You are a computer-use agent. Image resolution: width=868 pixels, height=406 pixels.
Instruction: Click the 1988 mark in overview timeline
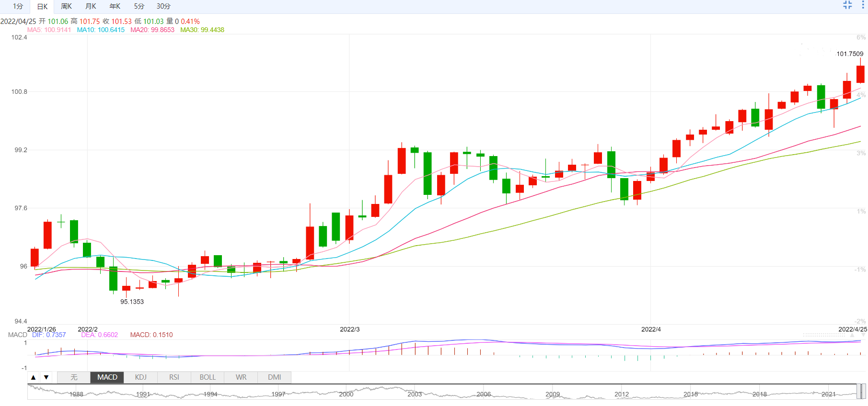(76, 395)
